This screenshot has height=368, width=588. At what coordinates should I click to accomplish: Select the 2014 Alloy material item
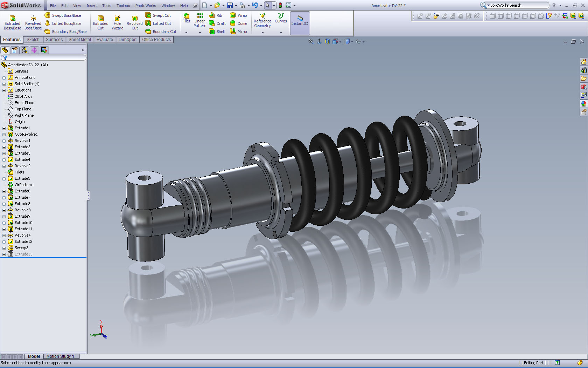[x=20, y=97]
